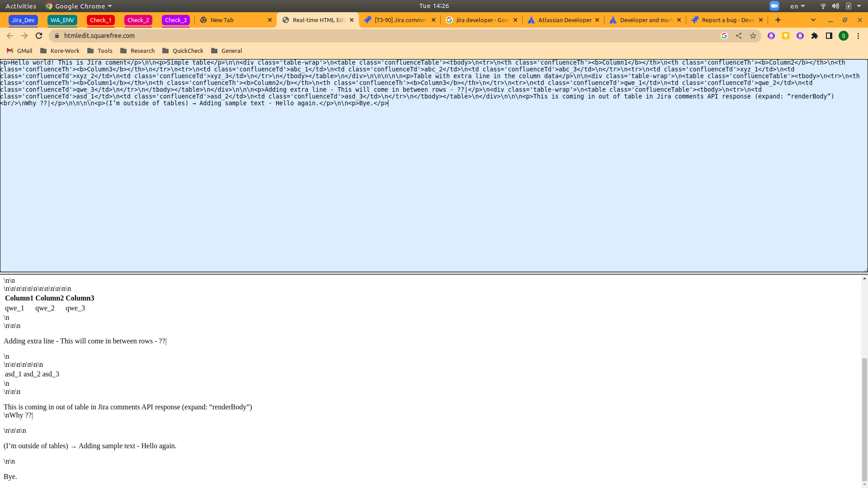The width and height of the screenshot is (868, 488).
Task: Click the browser back navigation arrow
Action: point(10,35)
